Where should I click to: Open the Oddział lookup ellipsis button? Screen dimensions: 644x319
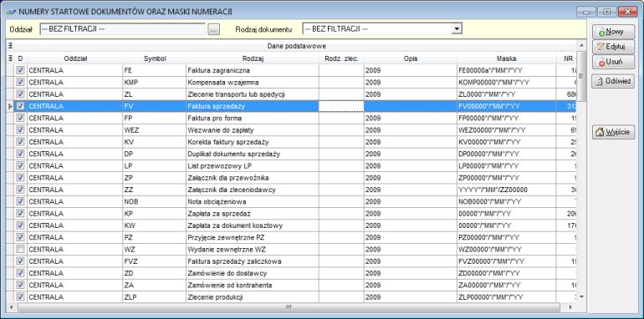pos(213,29)
